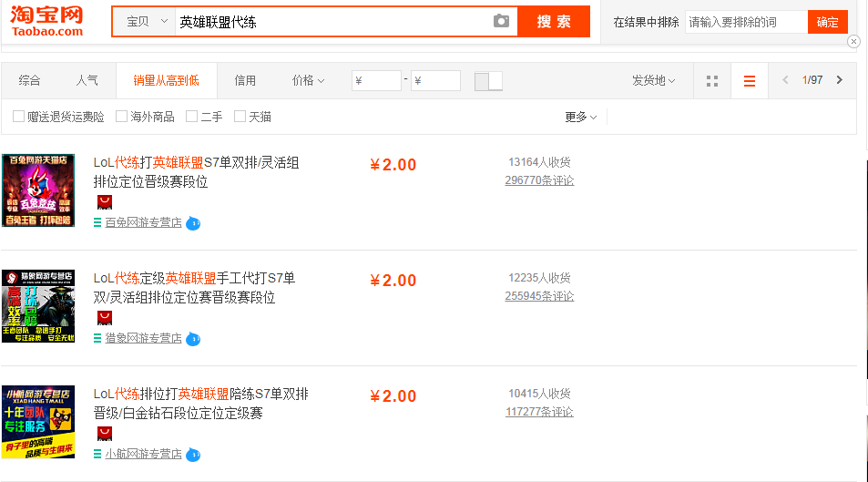Click Tmall badge under 小航网游专营店 listing

105,434
